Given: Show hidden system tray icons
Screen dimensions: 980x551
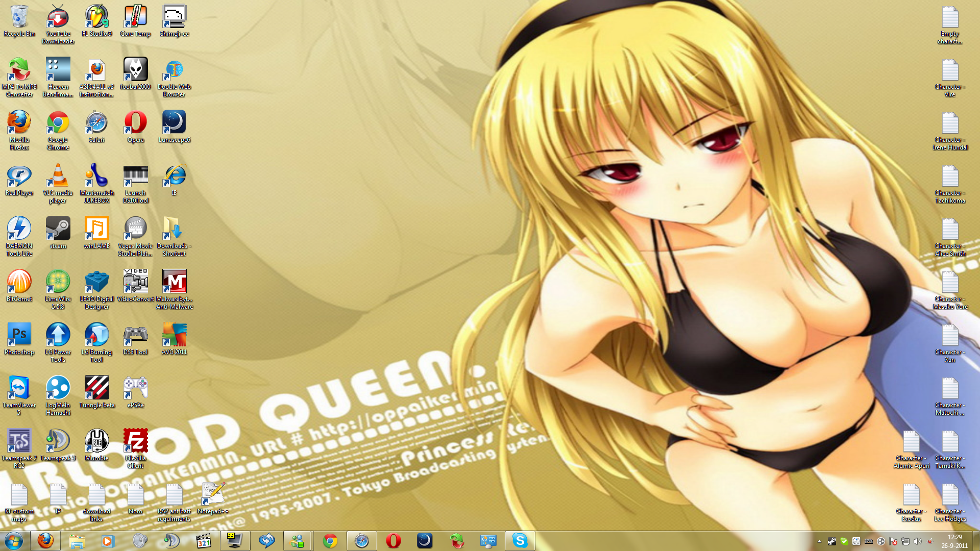Looking at the screenshot, I should [819, 541].
